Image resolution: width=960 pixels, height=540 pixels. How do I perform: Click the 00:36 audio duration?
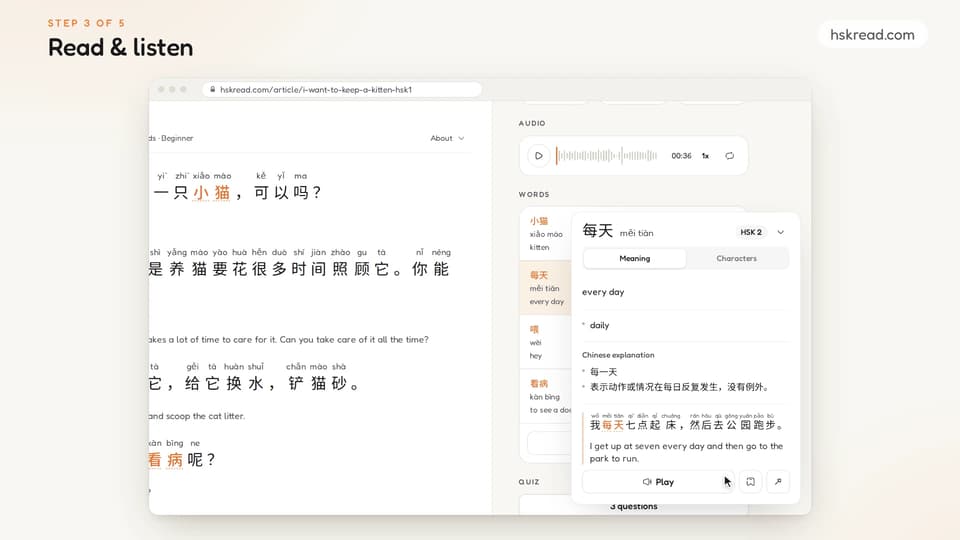coord(681,156)
